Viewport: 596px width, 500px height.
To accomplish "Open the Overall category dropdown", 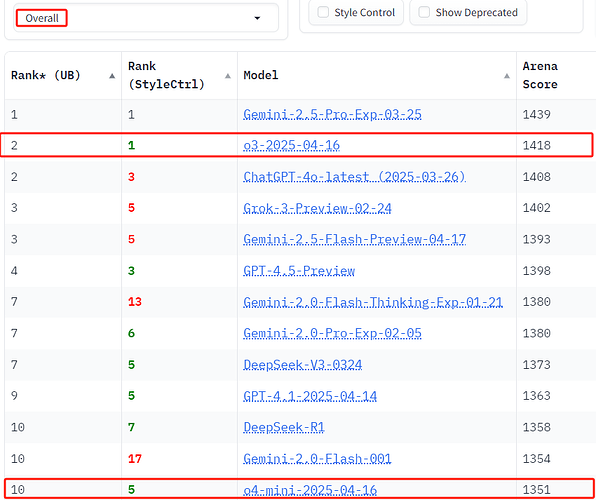I will click(146, 18).
